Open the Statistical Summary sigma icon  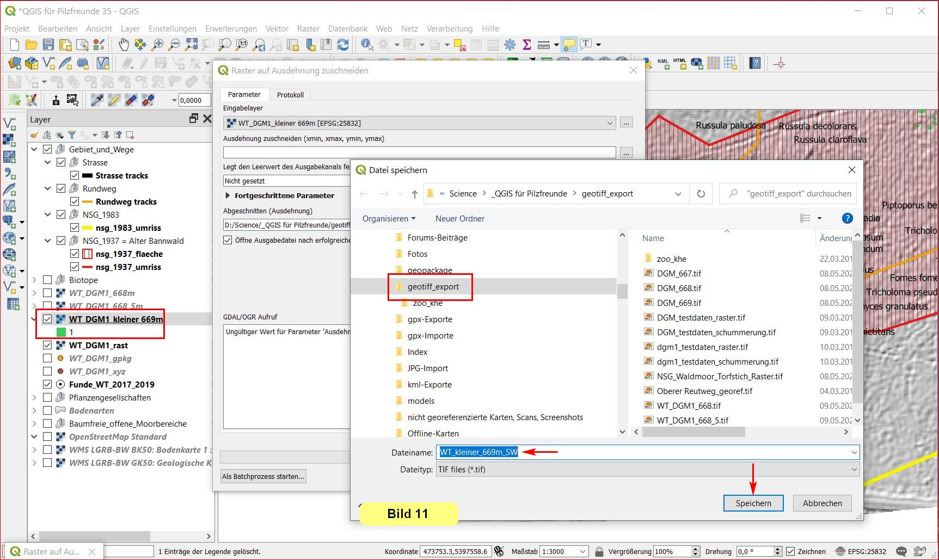526,45
